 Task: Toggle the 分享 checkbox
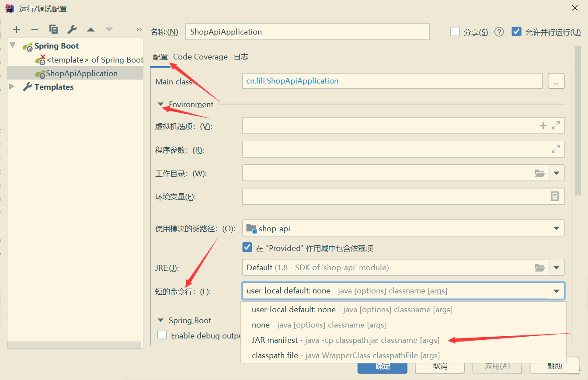click(x=455, y=32)
